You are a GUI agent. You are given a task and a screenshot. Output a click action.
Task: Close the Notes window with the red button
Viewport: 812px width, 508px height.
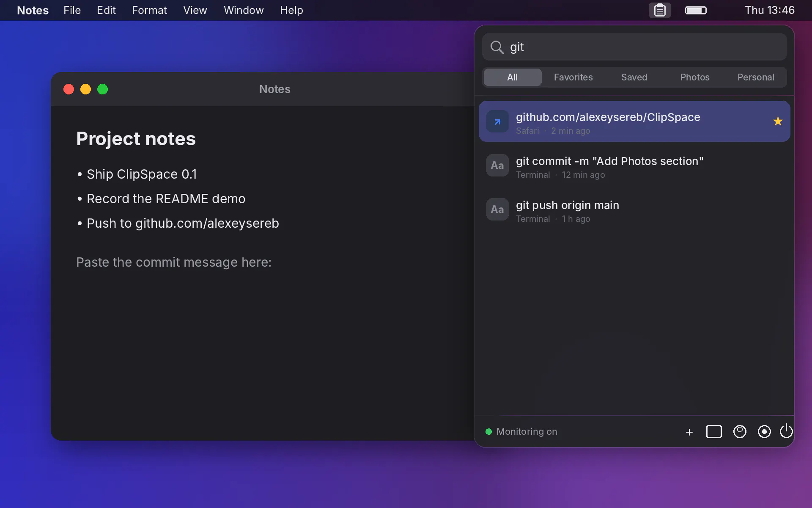click(x=69, y=89)
